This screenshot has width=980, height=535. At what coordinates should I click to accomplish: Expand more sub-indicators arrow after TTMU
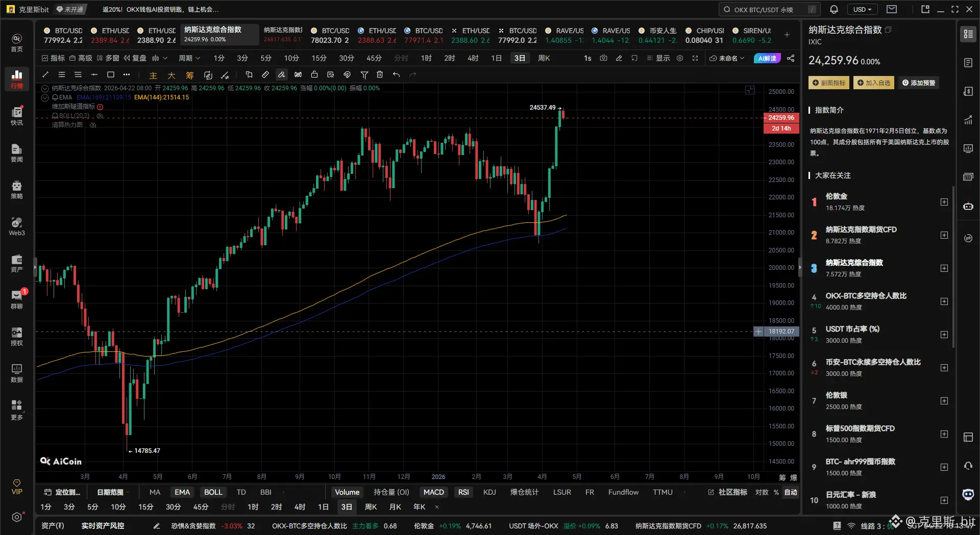tap(684, 492)
